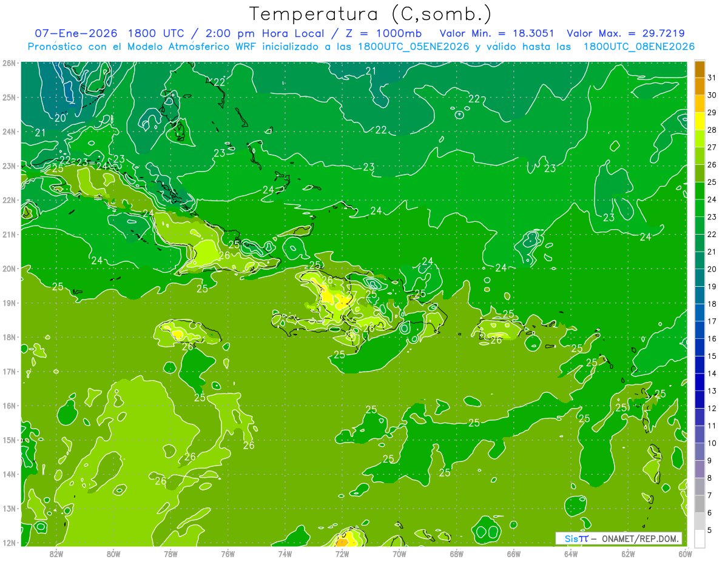Select the legend scale number 18
728x562 pixels.
pos(712,304)
